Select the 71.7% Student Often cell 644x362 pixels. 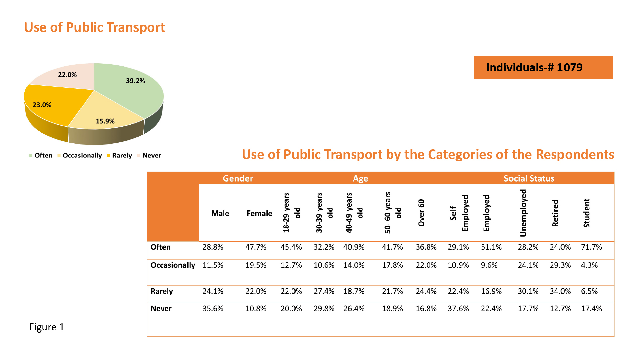coord(591,247)
